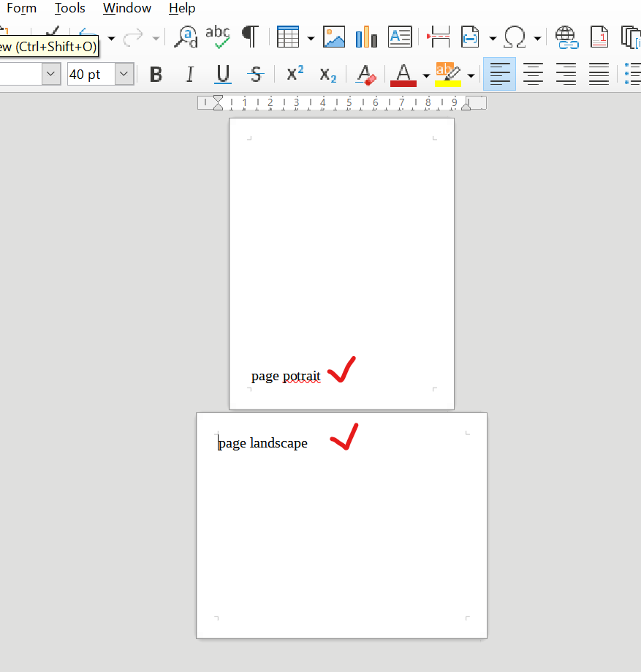Toggle formatting marks (pilcrow) display
Viewport: 641px width, 672px height.
[x=250, y=37]
